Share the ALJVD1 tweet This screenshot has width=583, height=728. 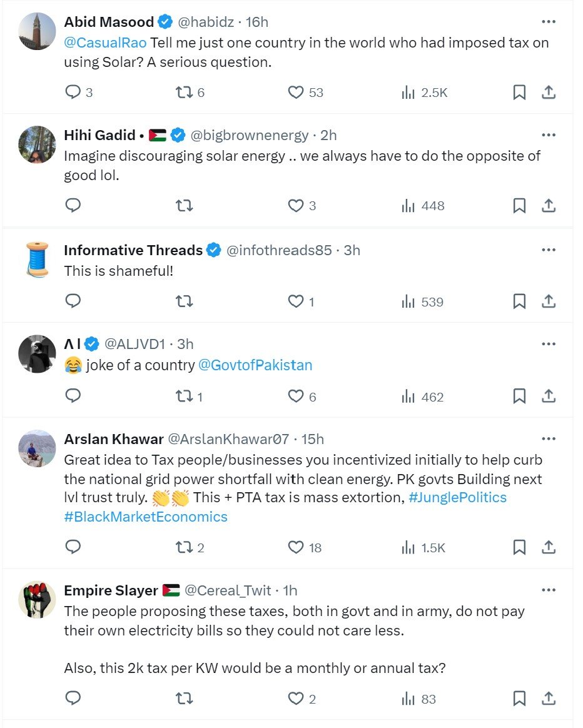(x=549, y=396)
